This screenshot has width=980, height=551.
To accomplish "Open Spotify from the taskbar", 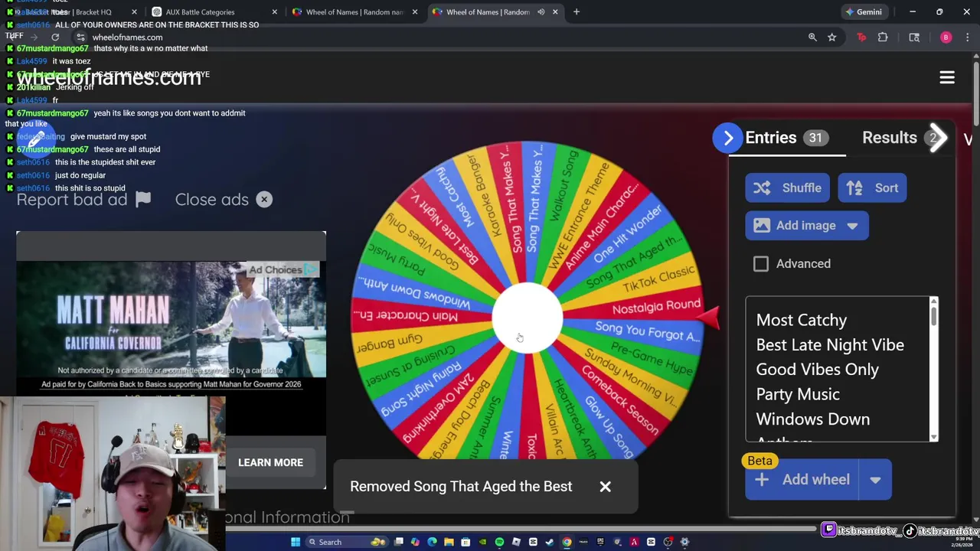I will (499, 542).
